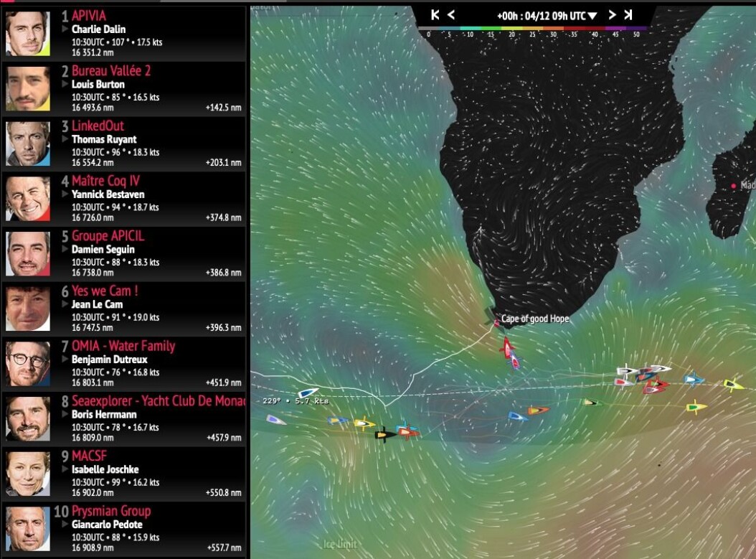Step back one timeline step
The image size is (756, 559).
coord(451,15)
